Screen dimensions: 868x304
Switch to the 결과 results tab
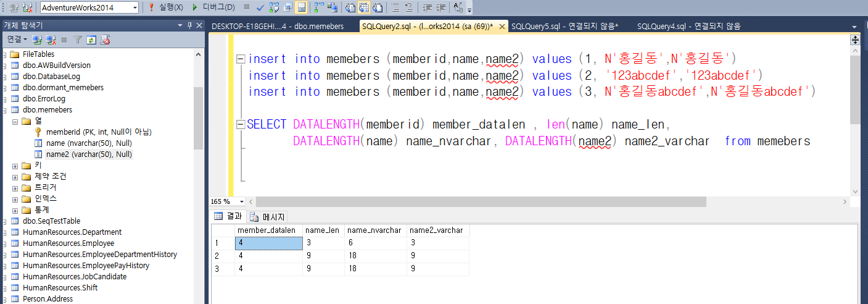pyautogui.click(x=228, y=216)
